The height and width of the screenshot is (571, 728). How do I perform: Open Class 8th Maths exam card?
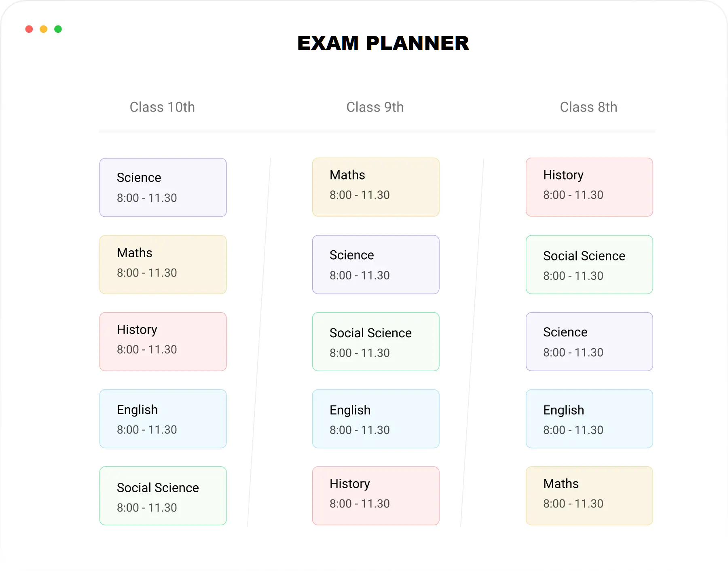[589, 496]
